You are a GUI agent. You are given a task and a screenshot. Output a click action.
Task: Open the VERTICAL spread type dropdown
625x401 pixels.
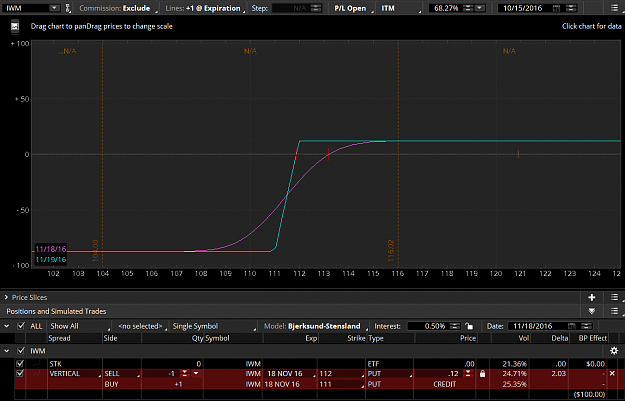pyautogui.click(x=74, y=374)
